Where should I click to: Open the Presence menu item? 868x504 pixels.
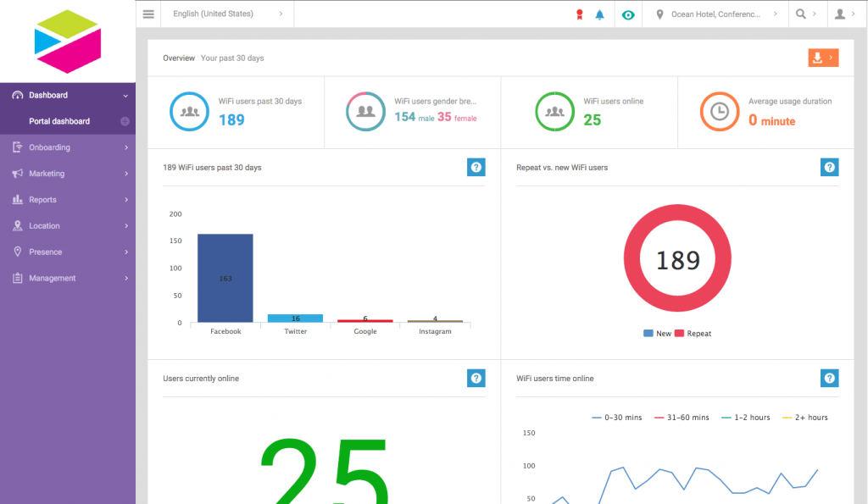point(68,252)
